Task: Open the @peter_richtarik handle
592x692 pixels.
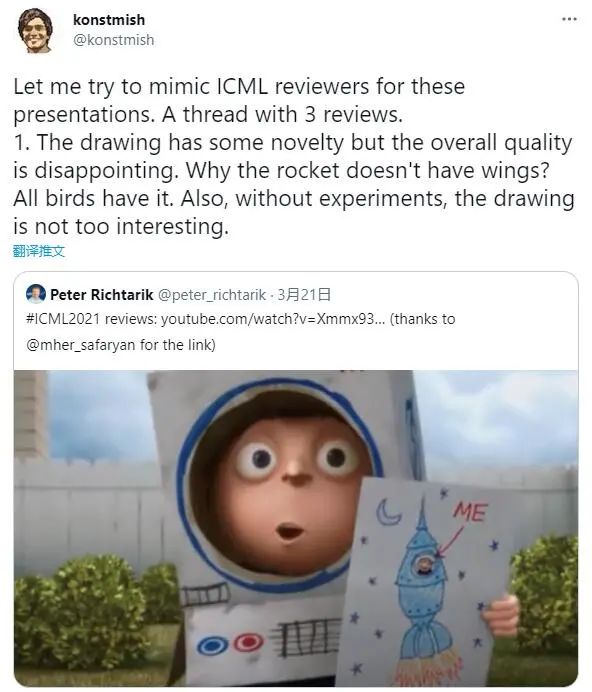Action: [x=212, y=294]
